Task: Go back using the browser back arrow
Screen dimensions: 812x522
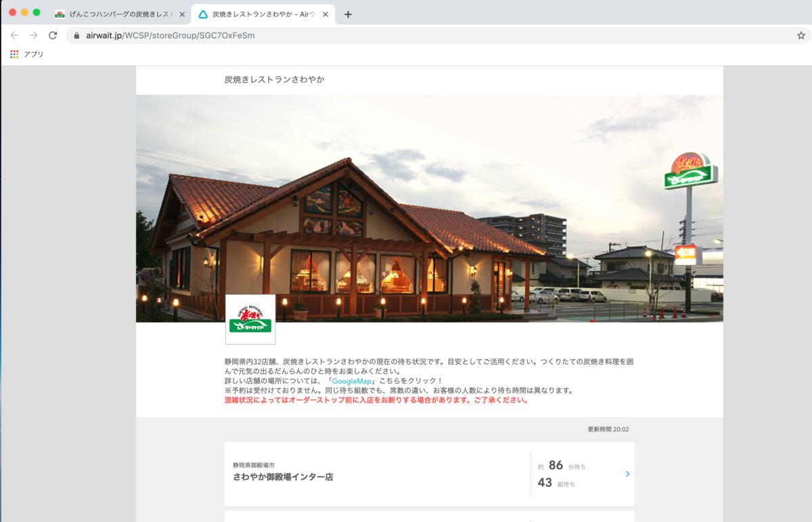Action: tap(14, 35)
